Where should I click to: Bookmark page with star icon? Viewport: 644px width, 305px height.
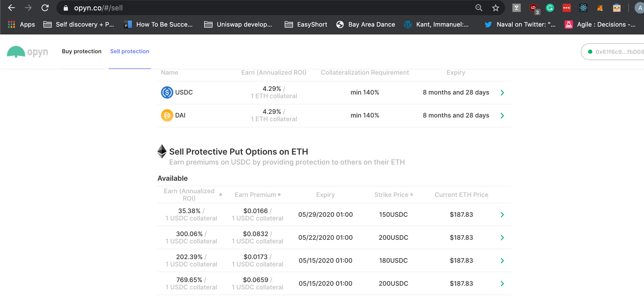pos(495,8)
